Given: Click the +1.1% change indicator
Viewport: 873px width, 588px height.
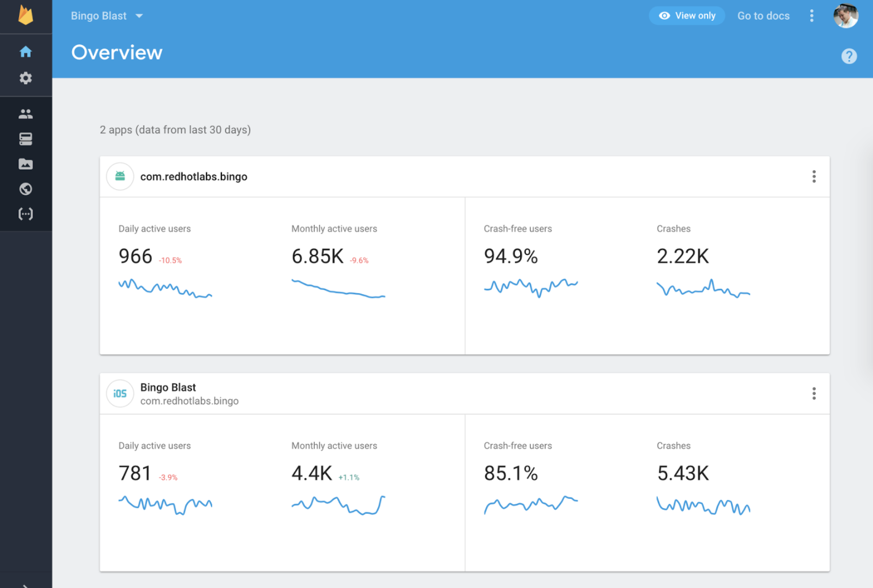Looking at the screenshot, I should 349,477.
